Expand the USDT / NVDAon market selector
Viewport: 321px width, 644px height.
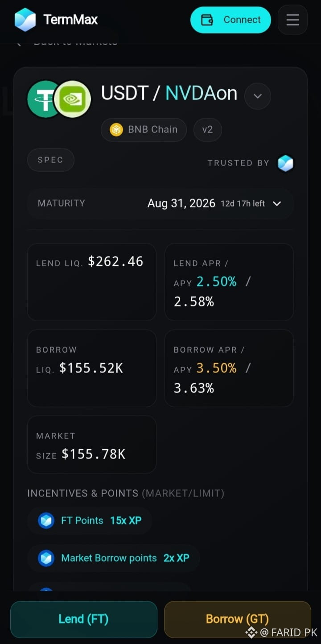[x=258, y=96]
